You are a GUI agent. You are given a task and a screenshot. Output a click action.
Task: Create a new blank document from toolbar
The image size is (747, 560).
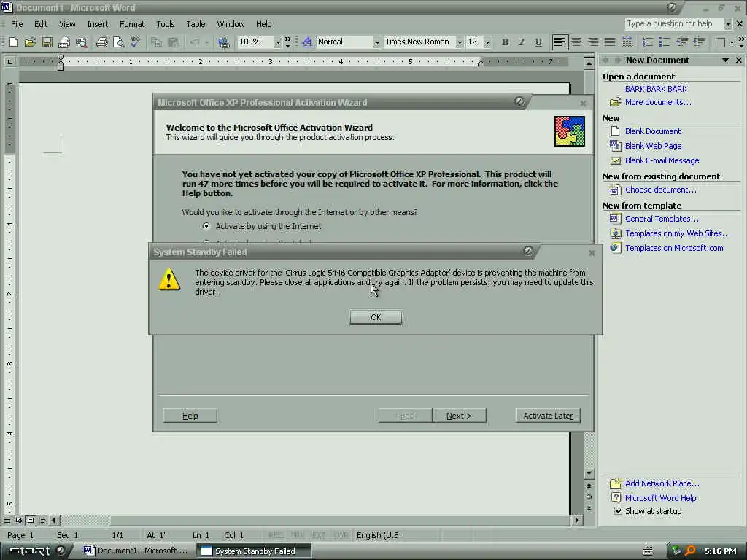coord(13,42)
